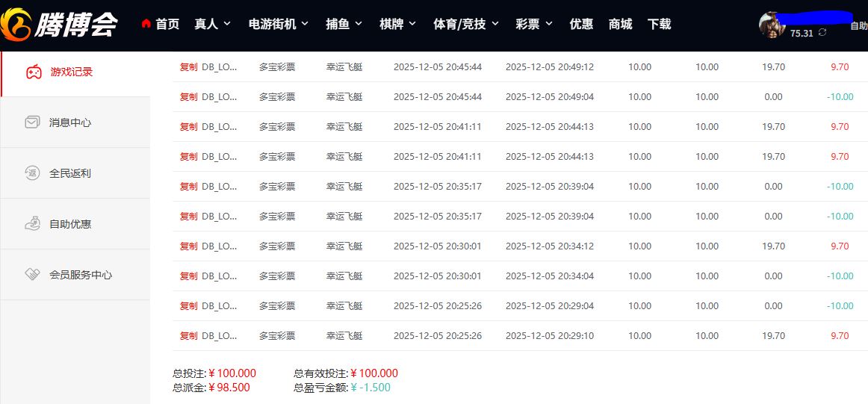The image size is (868, 404).
Task: Select the gamepad icon for 游戏记录
Action: tap(34, 72)
